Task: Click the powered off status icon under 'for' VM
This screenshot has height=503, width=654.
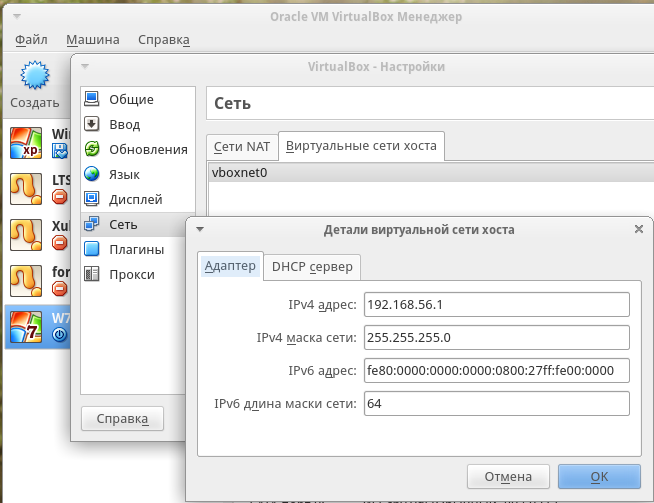Action: coord(60,288)
